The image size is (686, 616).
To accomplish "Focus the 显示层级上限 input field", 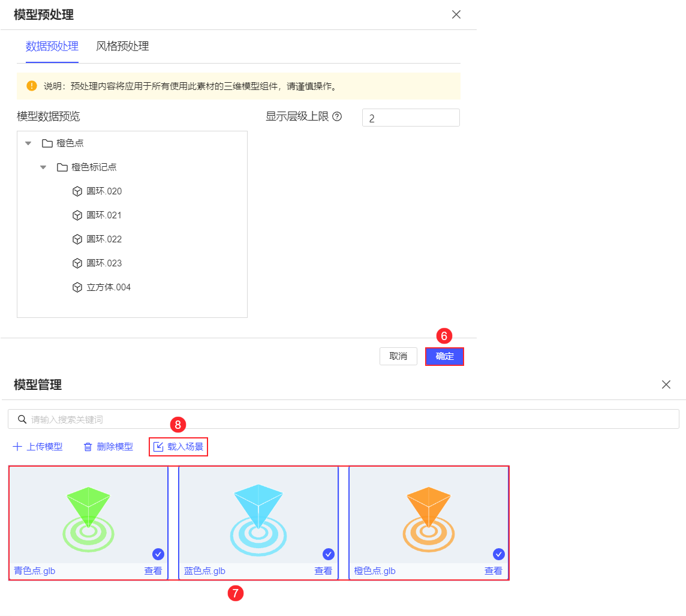I will pyautogui.click(x=411, y=118).
